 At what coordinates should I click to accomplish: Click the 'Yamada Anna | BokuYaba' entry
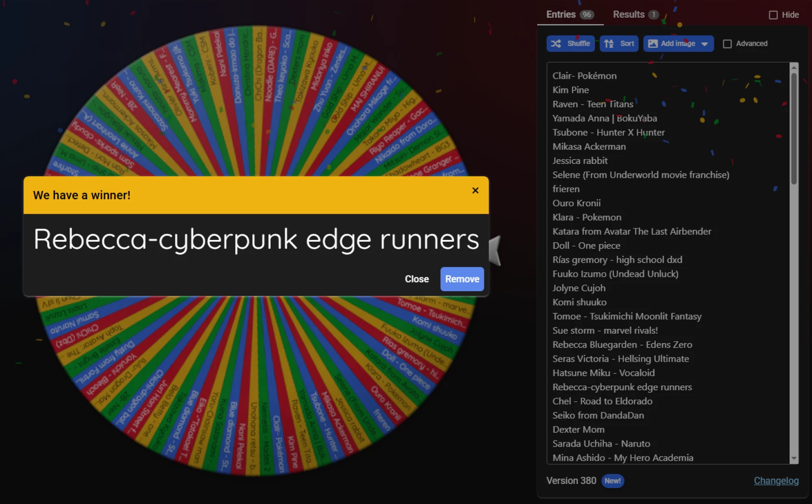[605, 118]
